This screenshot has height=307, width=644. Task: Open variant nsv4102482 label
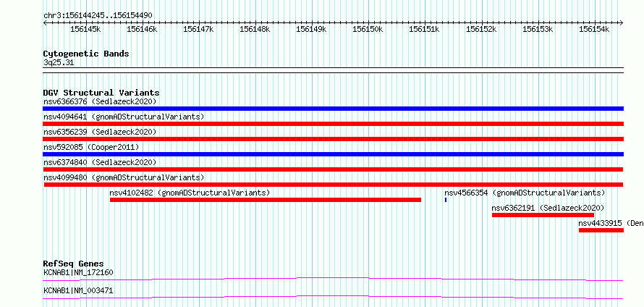(x=190, y=193)
